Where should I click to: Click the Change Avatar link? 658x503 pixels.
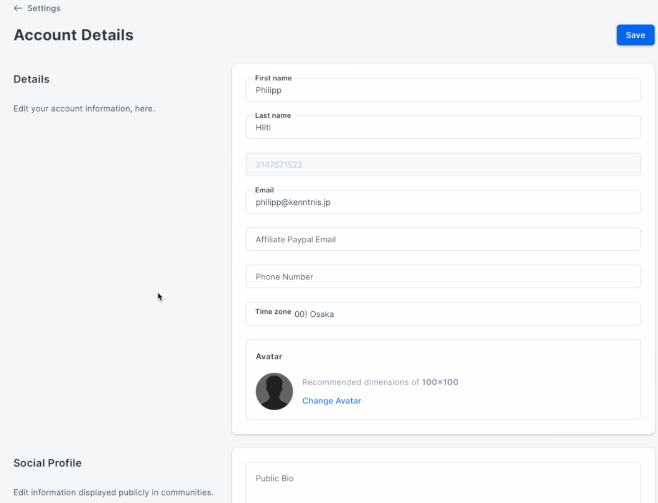[332, 401]
